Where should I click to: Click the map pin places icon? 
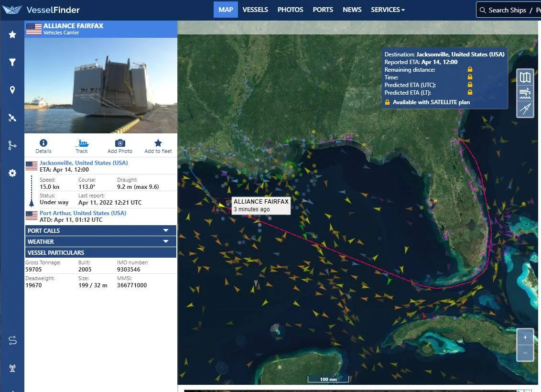click(x=12, y=90)
